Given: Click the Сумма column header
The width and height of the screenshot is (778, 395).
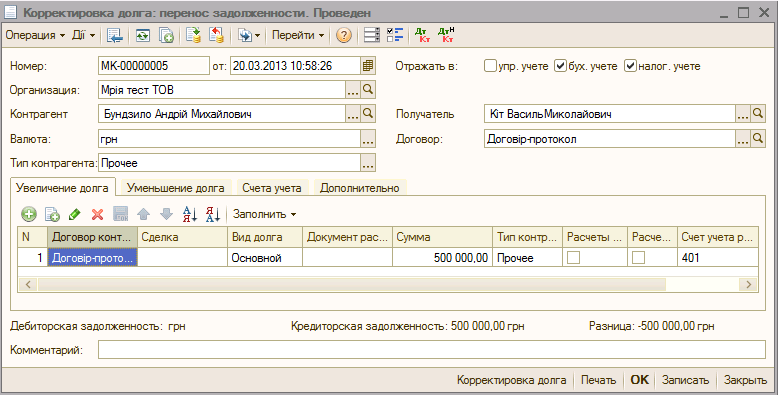Looking at the screenshot, I should [442, 237].
